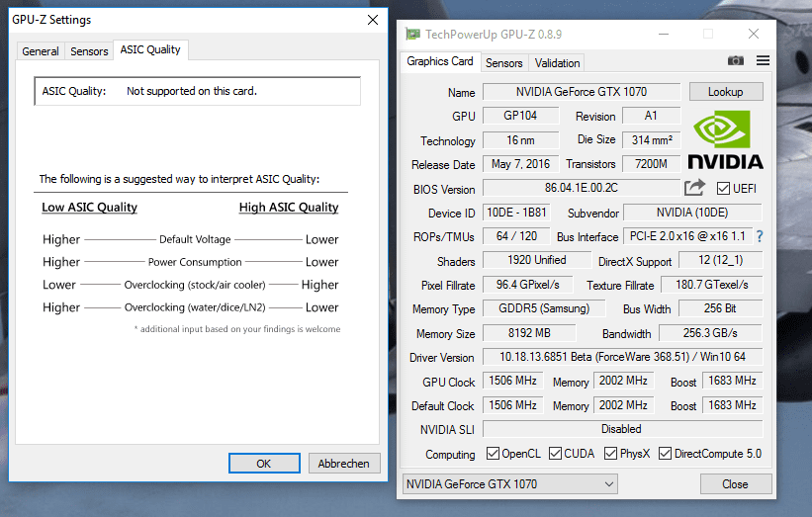Open the Sensors tab in main GPU-Z window
Viewport: 812px width, 517px height.
pyautogui.click(x=503, y=63)
